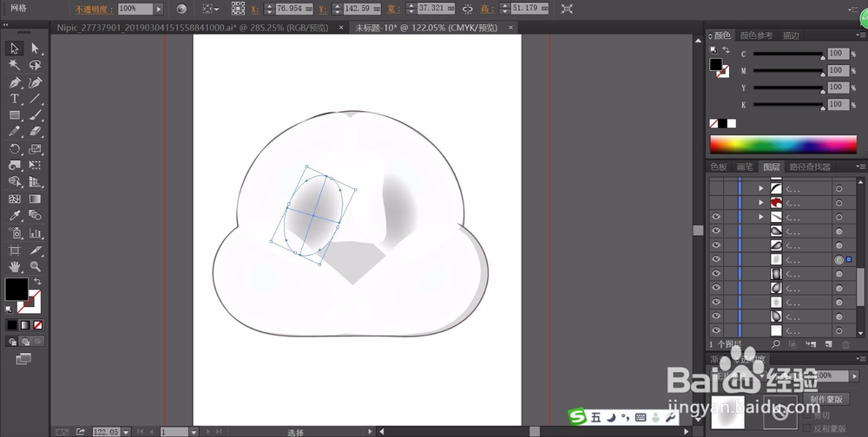Open the artboard number dropdown
The width and height of the screenshot is (868, 437).
(x=194, y=432)
